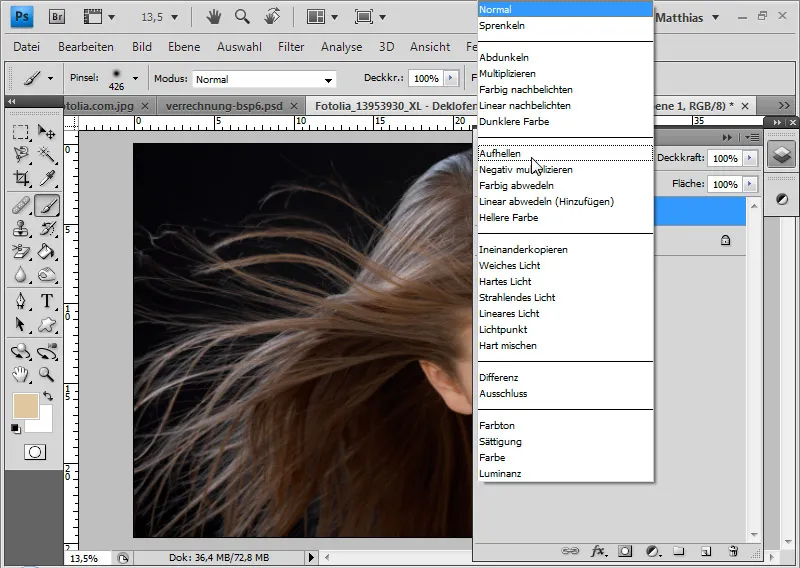Viewport: 800px width, 568px height.
Task: Open the Matthias workspace dropdown
Action: pyautogui.click(x=687, y=18)
